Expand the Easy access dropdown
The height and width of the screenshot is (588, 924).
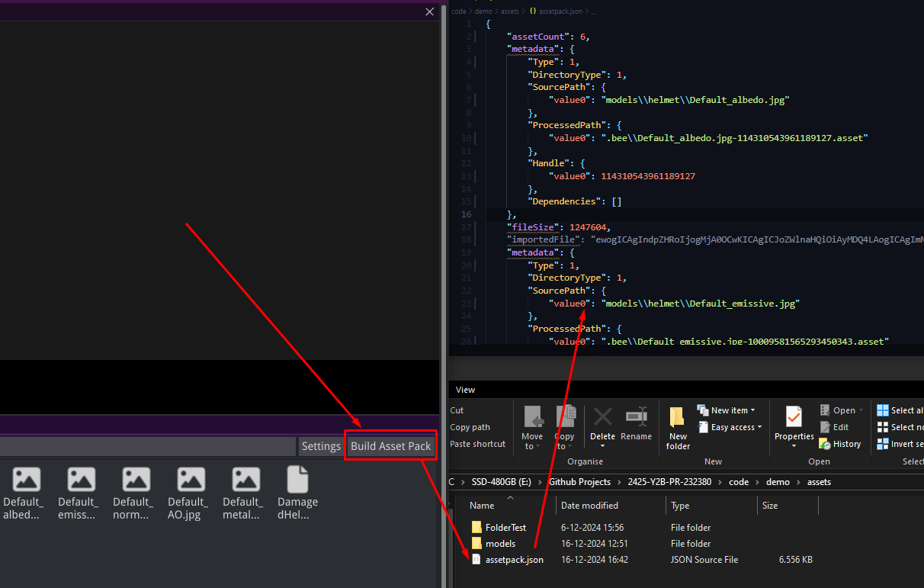coord(730,427)
